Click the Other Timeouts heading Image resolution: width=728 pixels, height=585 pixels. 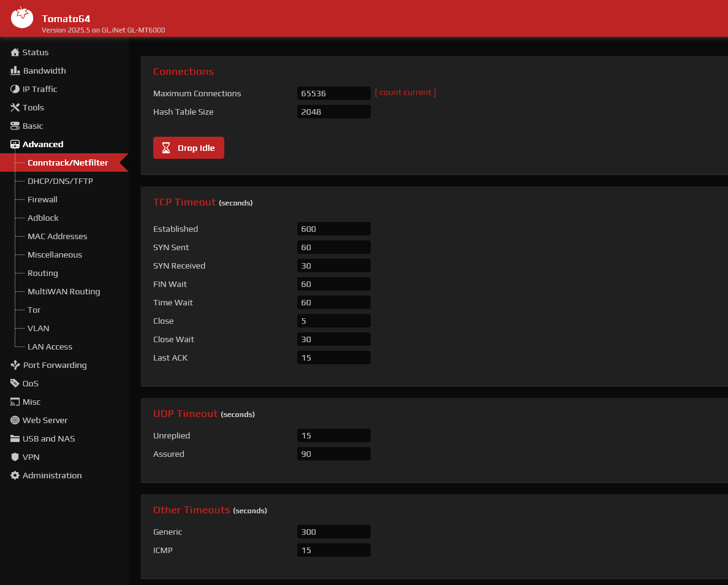(x=191, y=510)
